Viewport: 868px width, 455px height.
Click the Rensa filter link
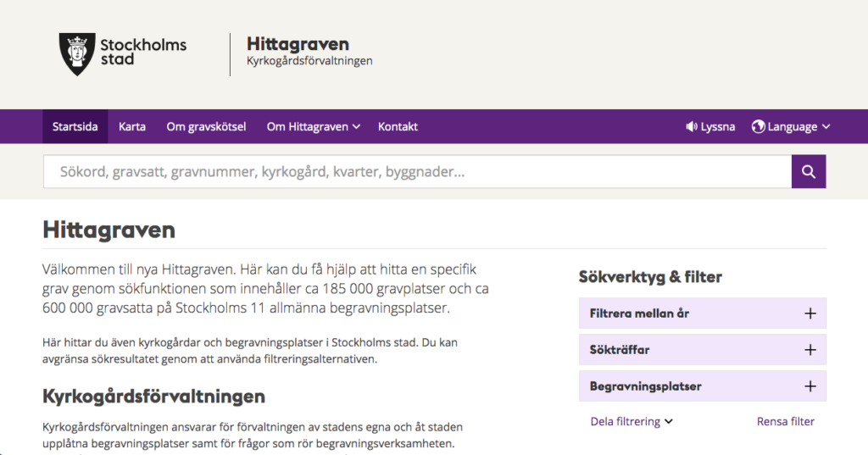(786, 422)
